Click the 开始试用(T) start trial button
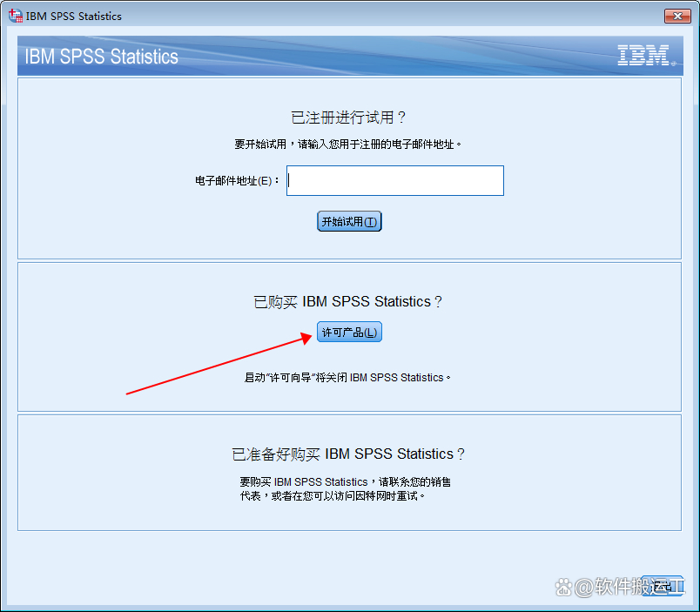 tap(349, 221)
